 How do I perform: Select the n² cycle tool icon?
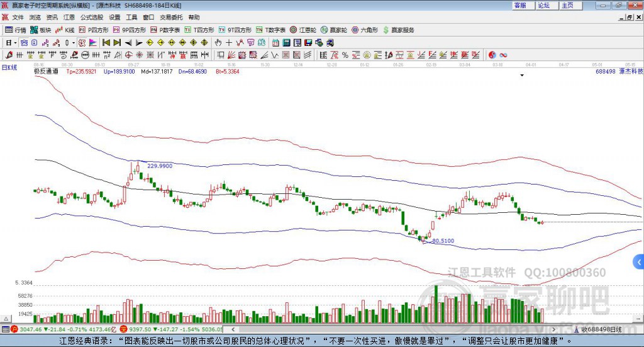[107, 55]
